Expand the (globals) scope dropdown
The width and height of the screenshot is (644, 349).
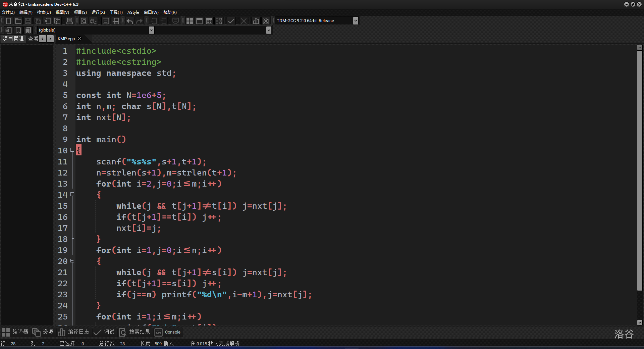point(151,30)
